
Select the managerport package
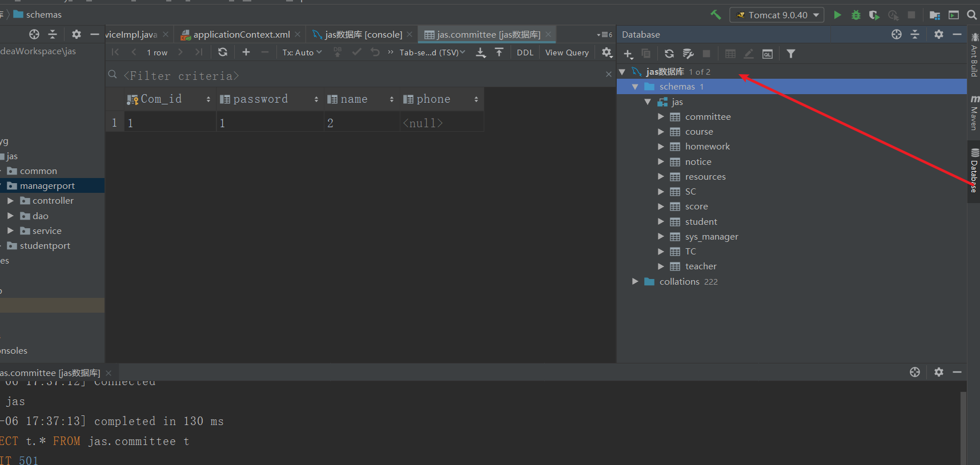click(x=47, y=186)
